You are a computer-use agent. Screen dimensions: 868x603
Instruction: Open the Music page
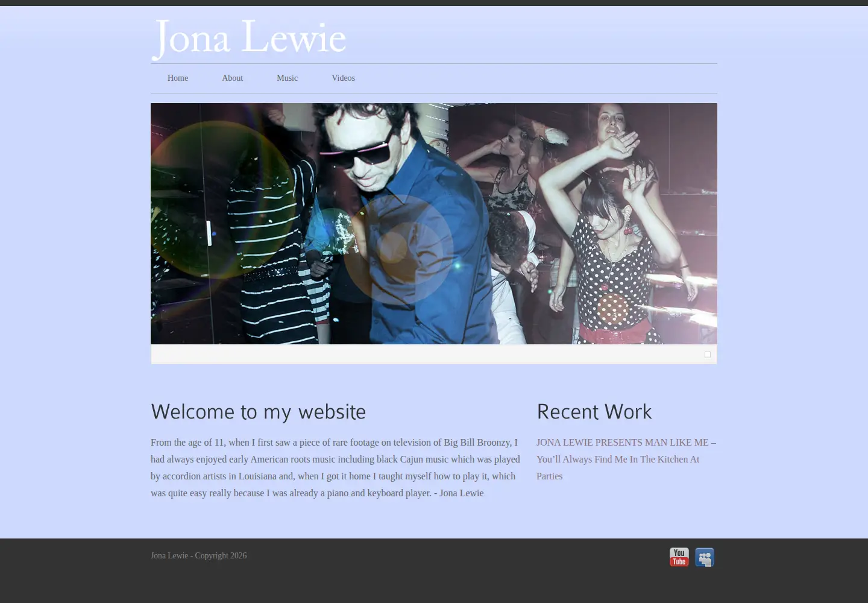(288, 78)
